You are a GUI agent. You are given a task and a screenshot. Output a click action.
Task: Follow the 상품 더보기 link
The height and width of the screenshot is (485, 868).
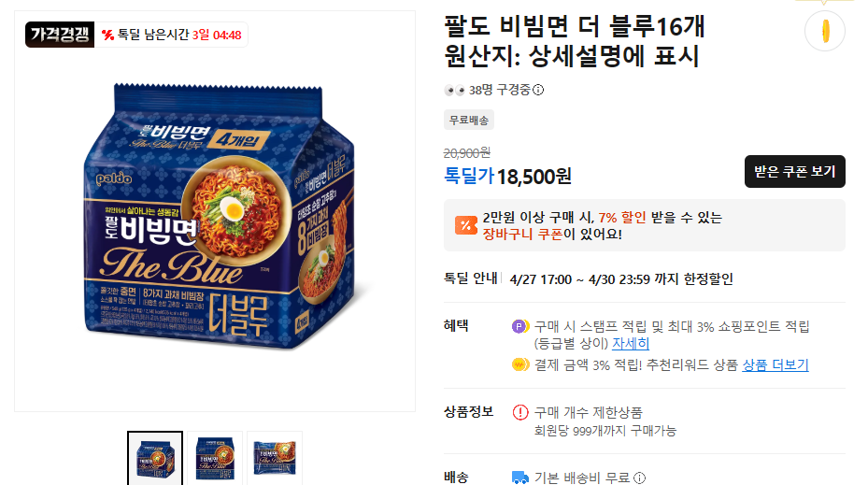coord(776,364)
